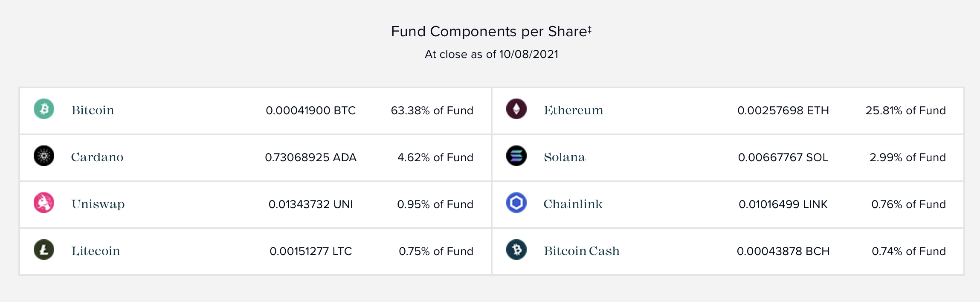The width and height of the screenshot is (980, 302).
Task: Open the Cardano link
Action: click(97, 157)
